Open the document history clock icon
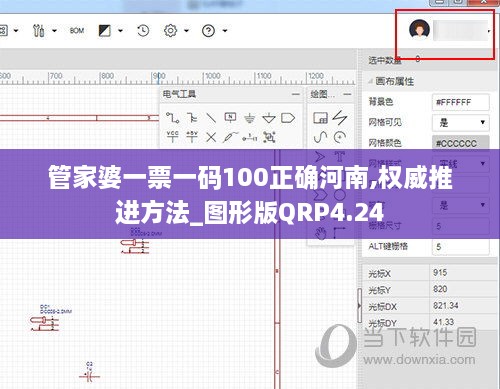 tap(143, 31)
